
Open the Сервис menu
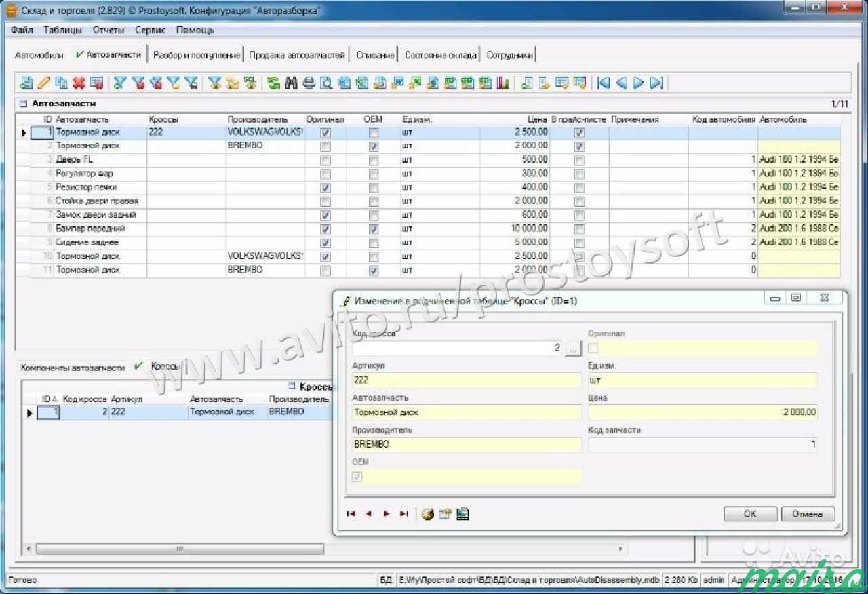coord(151,30)
